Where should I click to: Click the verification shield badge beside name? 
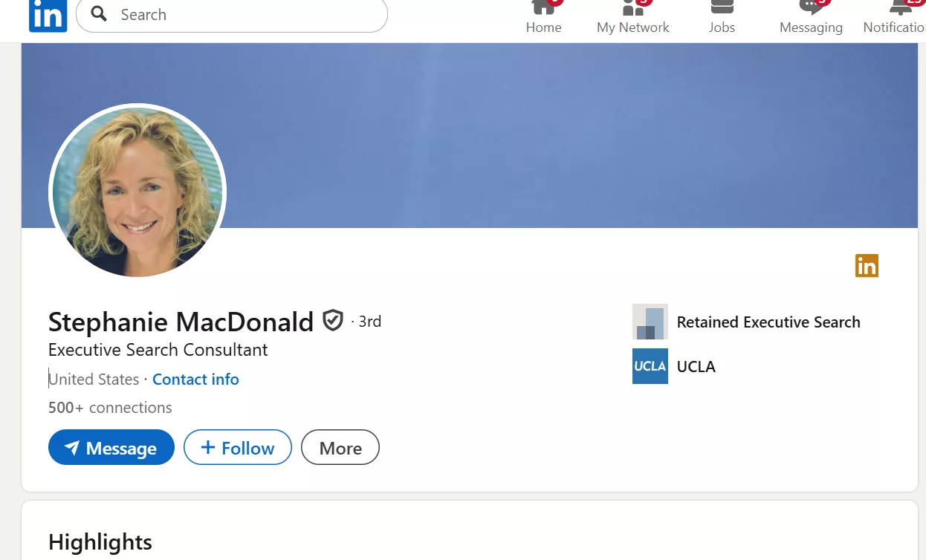click(x=333, y=321)
